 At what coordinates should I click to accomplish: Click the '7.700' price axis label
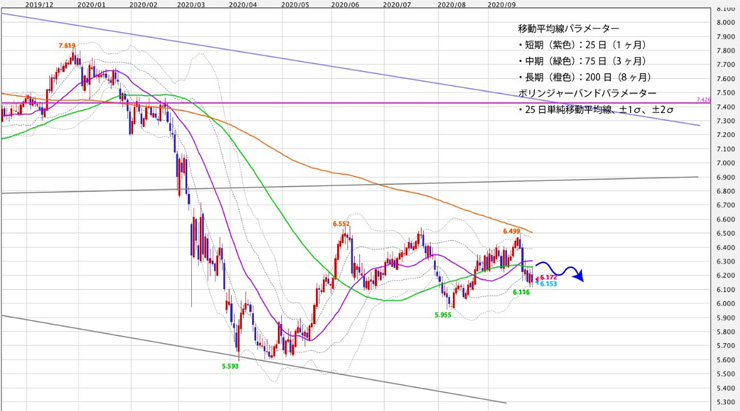725,65
